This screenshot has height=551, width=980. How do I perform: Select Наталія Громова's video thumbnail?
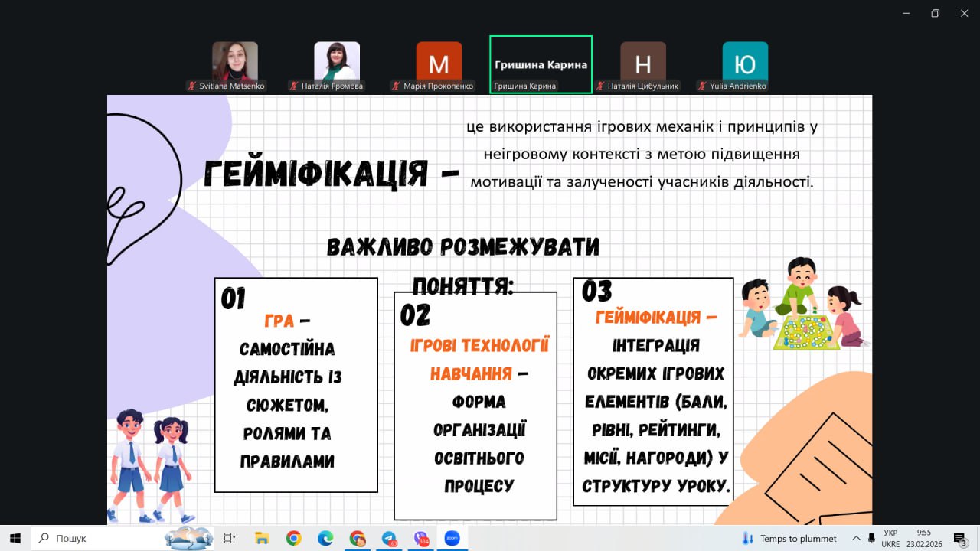337,61
